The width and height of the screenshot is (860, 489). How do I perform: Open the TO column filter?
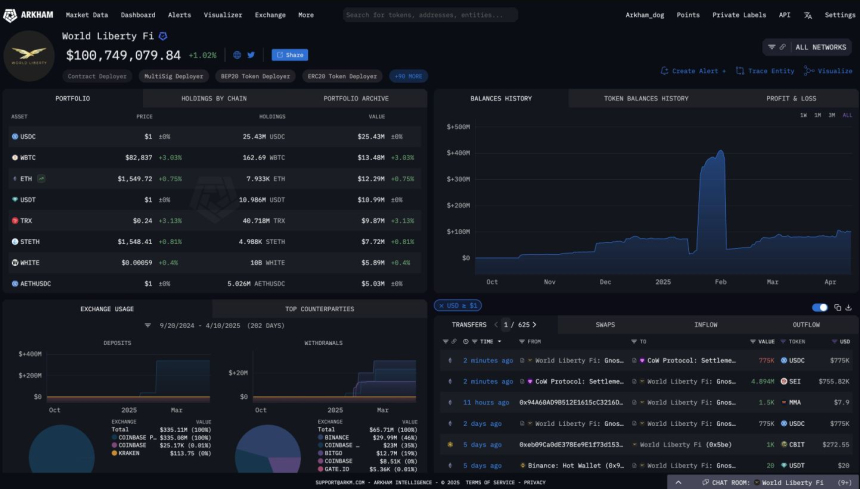pos(633,342)
